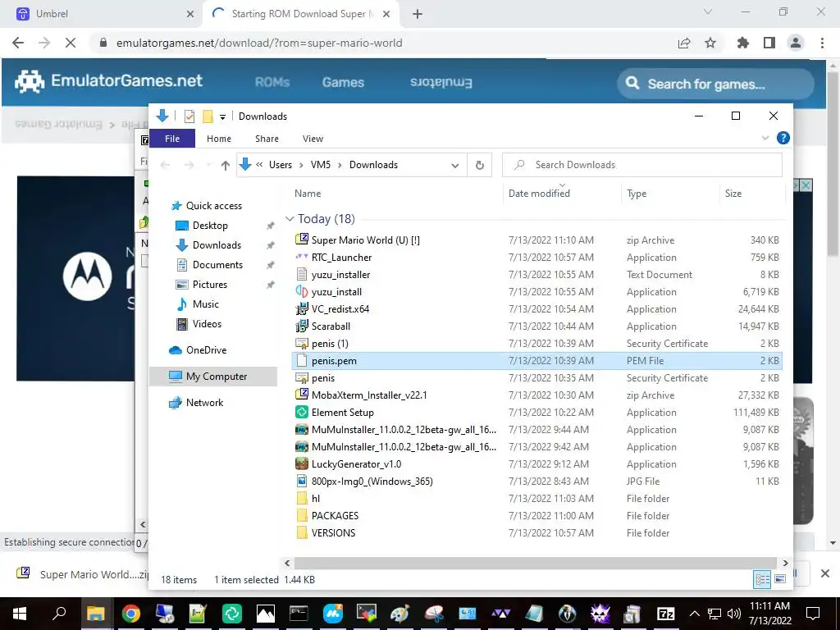Select the PACKAGES folder
Image resolution: width=840 pixels, height=630 pixels.
coord(537,515)
